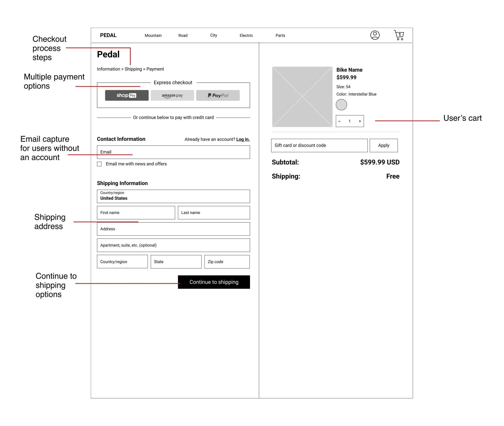Click the PEDAL logo in navbar
Image resolution: width=504 pixels, height=426 pixels.
pyautogui.click(x=108, y=35)
